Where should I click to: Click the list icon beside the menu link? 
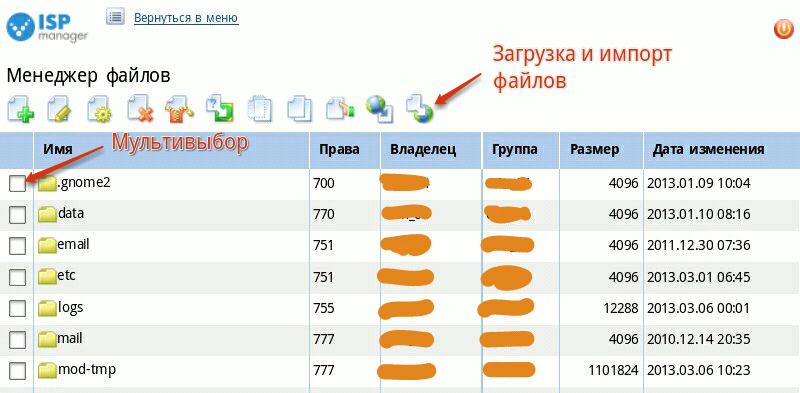coord(116,17)
